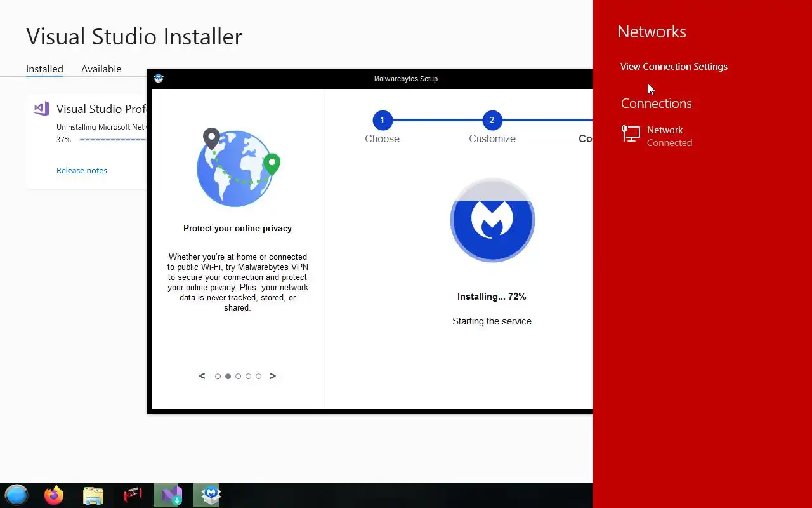Viewport: 812px width, 508px height.
Task: Click the globe VPN illustration
Action: pos(238,168)
